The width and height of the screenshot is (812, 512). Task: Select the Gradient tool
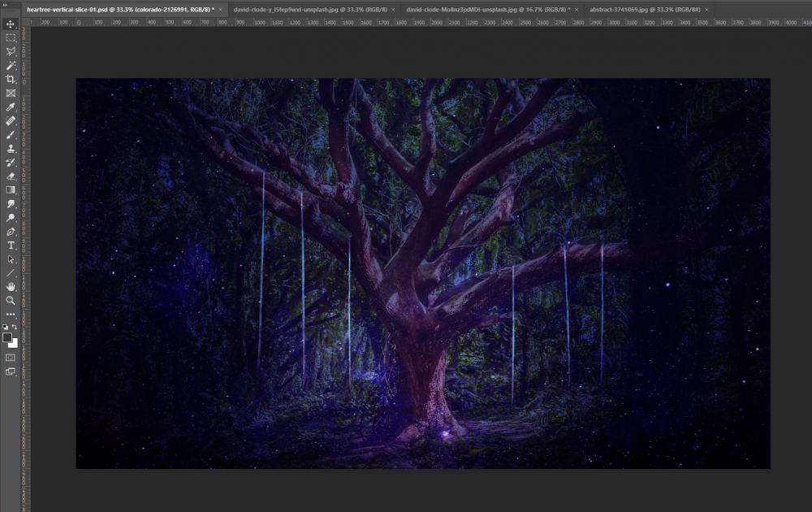pyautogui.click(x=11, y=190)
